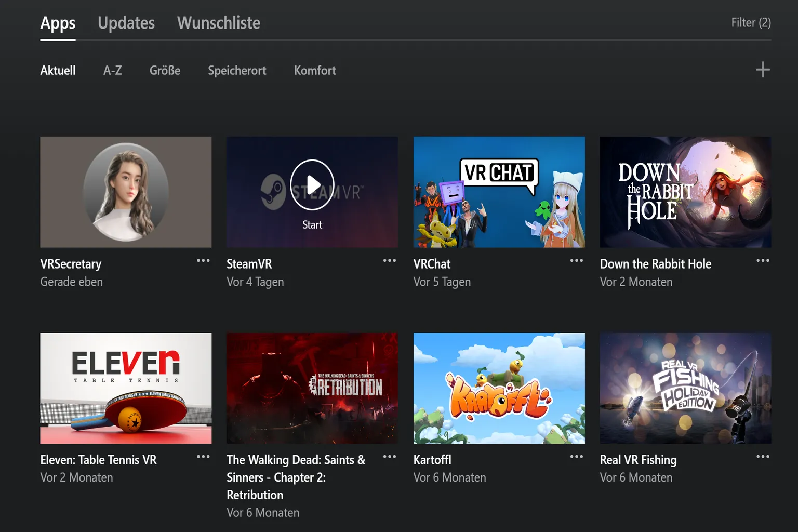The image size is (798, 532).
Task: Click 'Vor 2 Monaten' under Down the Rabbit Hole
Action: [x=636, y=282]
